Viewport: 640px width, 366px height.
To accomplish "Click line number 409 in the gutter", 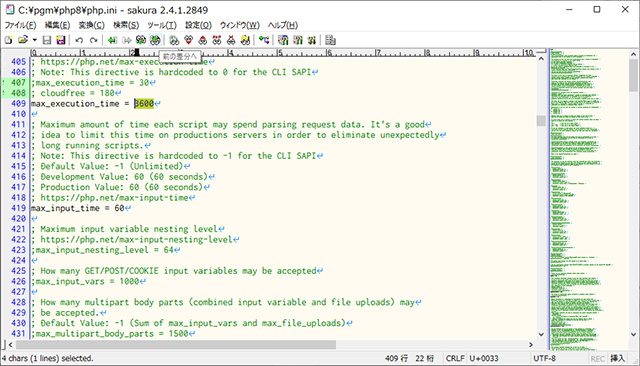I will tap(18, 104).
